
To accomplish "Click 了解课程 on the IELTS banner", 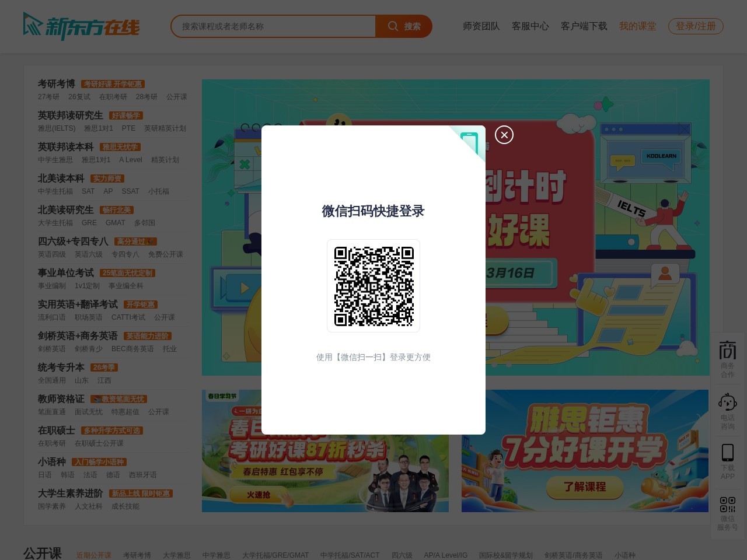I will [585, 488].
